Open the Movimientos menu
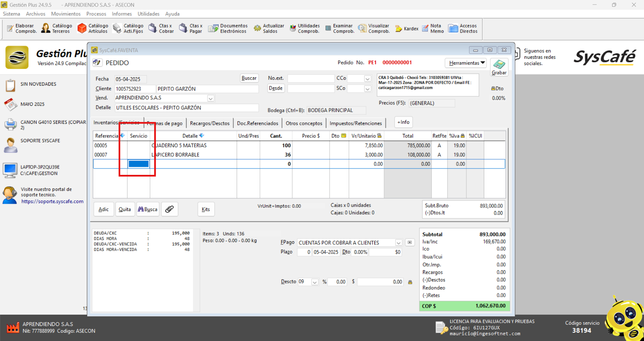Image resolution: width=644 pixels, height=341 pixels. pos(66,14)
